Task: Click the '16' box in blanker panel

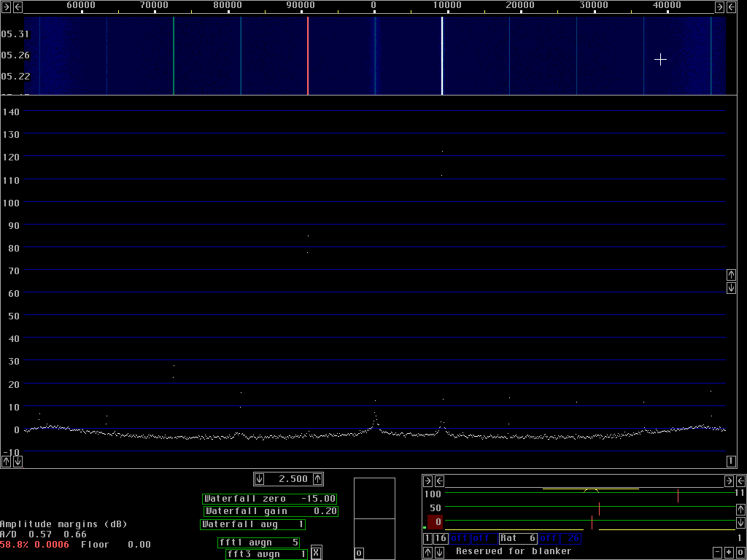Action: 441,539
